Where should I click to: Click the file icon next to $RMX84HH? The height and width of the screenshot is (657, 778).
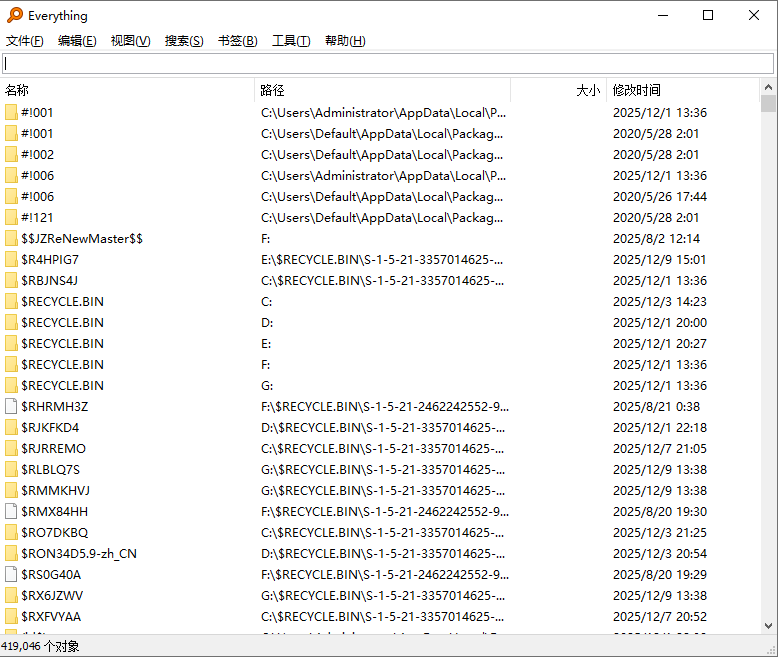(11, 512)
